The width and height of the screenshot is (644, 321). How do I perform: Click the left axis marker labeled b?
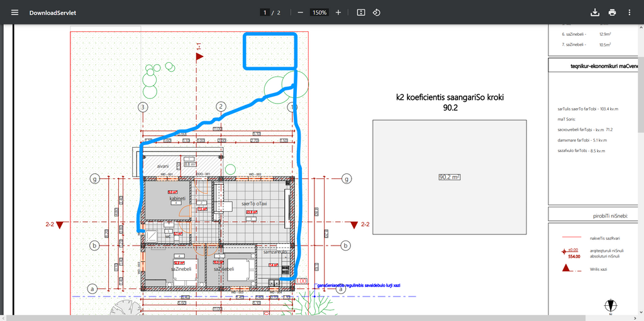pyautogui.click(x=95, y=246)
